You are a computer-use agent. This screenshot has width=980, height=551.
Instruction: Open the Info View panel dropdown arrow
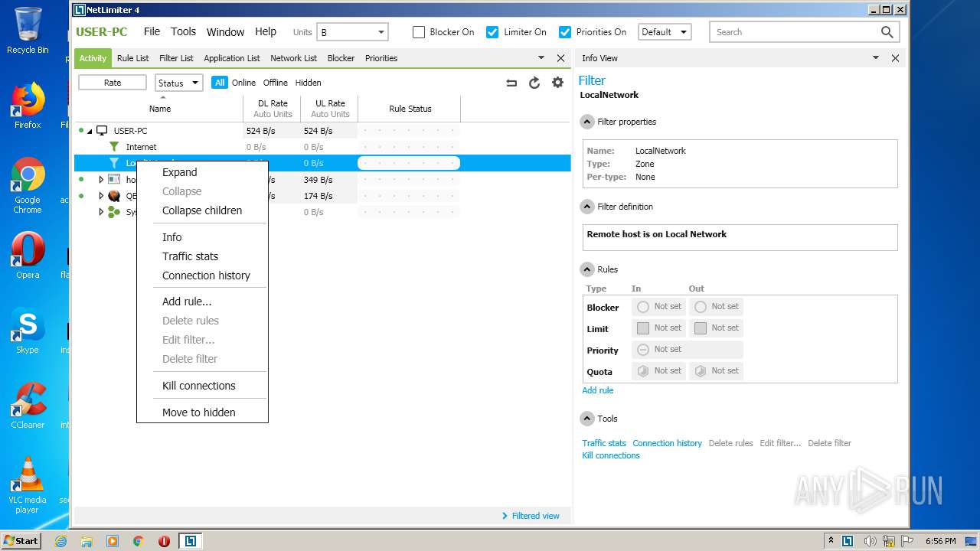[x=876, y=58]
